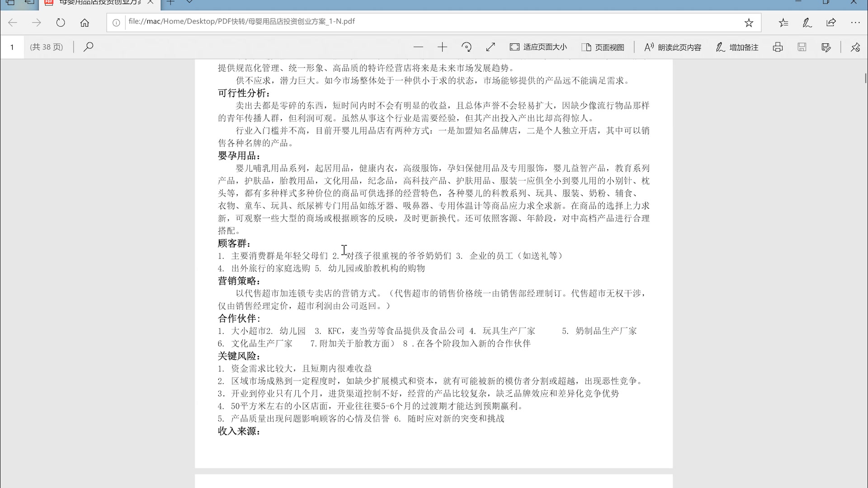This screenshot has width=868, height=488.
Task: Click the text '出外旅行的家庭选购'
Action: (x=271, y=268)
